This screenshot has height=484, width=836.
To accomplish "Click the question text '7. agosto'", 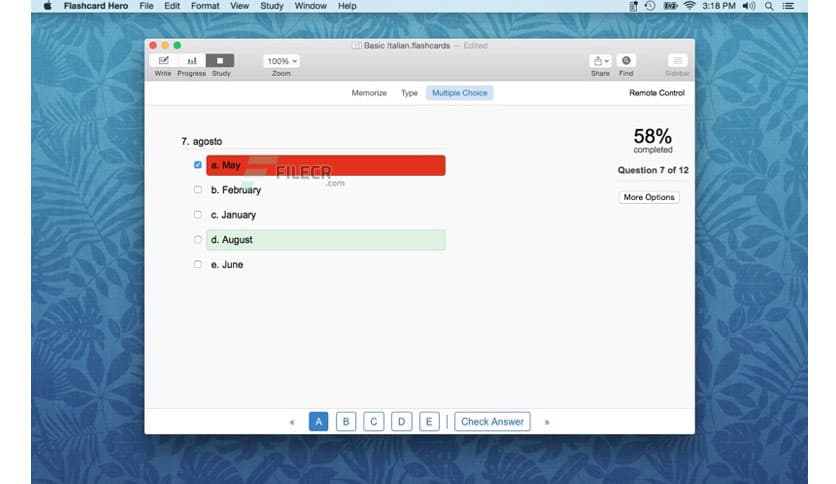I will click(202, 141).
